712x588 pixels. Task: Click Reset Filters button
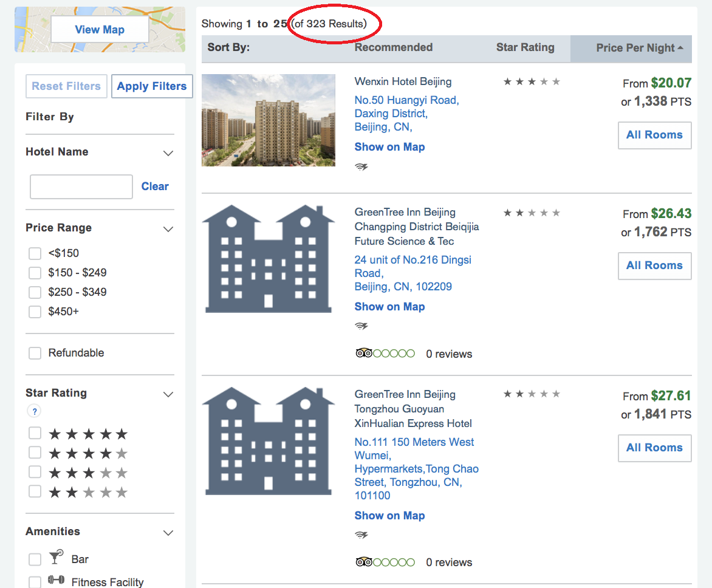point(66,86)
